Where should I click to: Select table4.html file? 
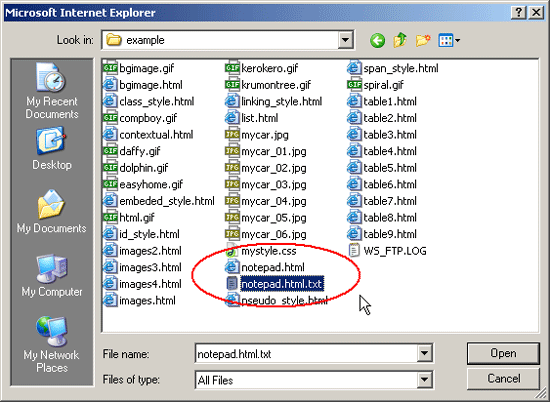[382, 151]
